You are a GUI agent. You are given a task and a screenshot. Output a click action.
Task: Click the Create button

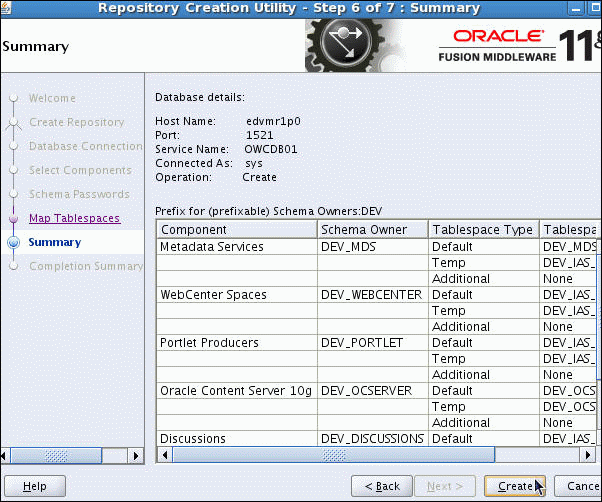(x=514, y=486)
